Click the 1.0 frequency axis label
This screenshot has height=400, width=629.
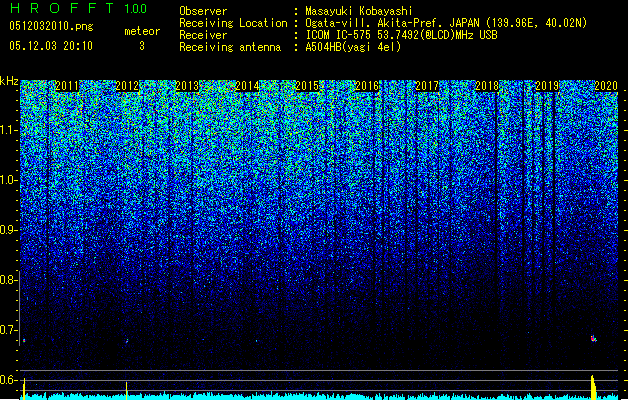[9, 180]
